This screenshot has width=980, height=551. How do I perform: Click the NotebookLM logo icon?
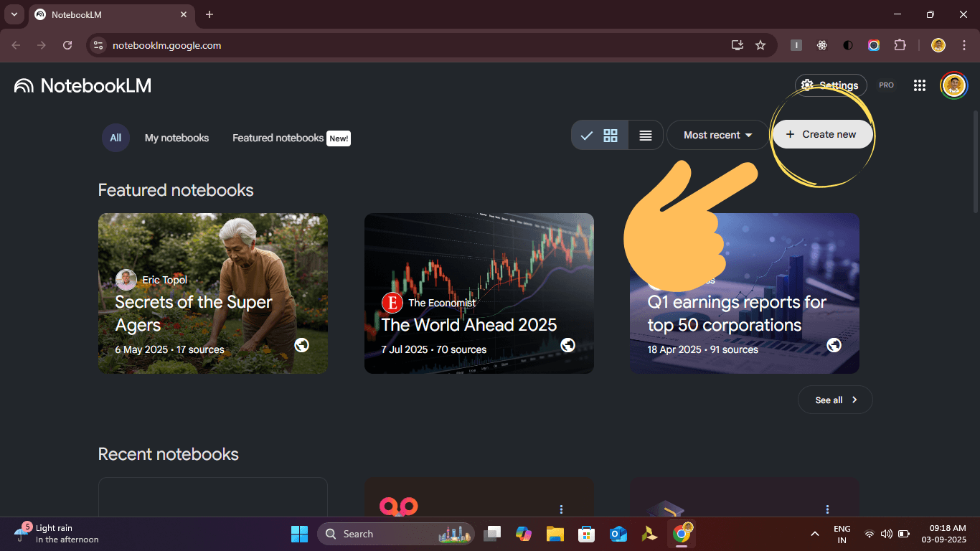[24, 86]
